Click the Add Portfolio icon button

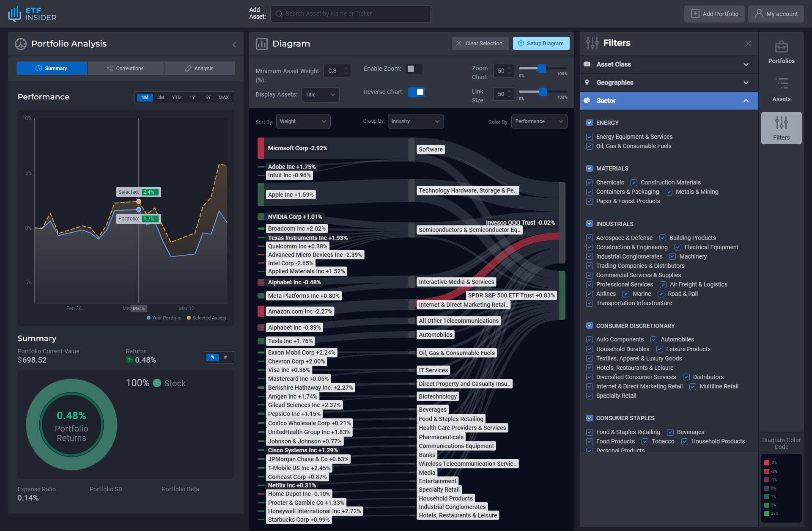pos(694,13)
